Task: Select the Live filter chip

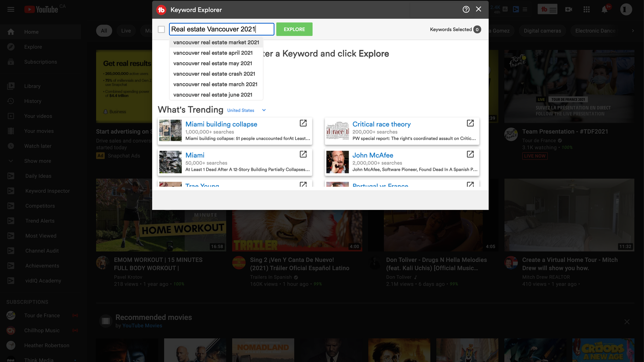Action: click(126, 31)
